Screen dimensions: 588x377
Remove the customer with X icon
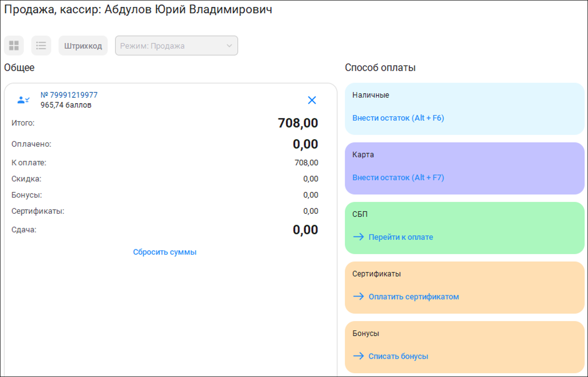[x=312, y=101]
